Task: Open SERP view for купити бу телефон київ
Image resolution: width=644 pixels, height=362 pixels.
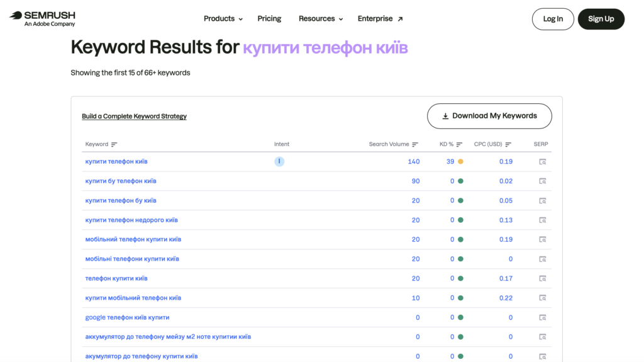Action: 543,181
